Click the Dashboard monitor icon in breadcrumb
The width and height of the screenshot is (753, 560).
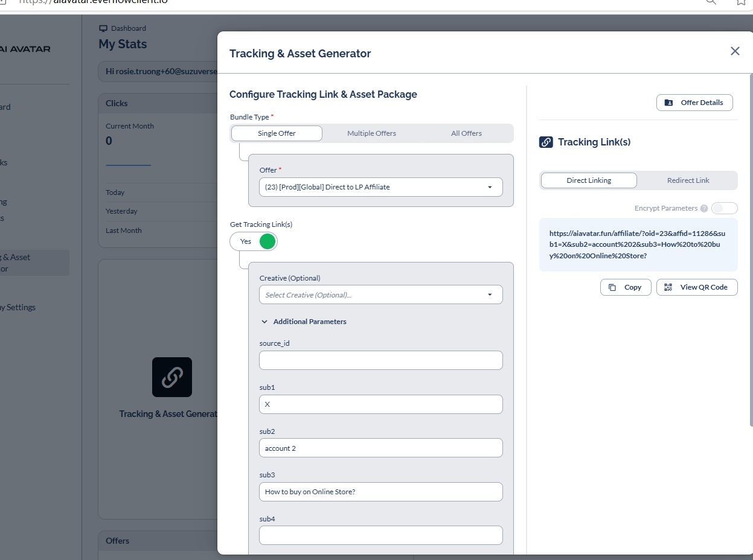[103, 28]
